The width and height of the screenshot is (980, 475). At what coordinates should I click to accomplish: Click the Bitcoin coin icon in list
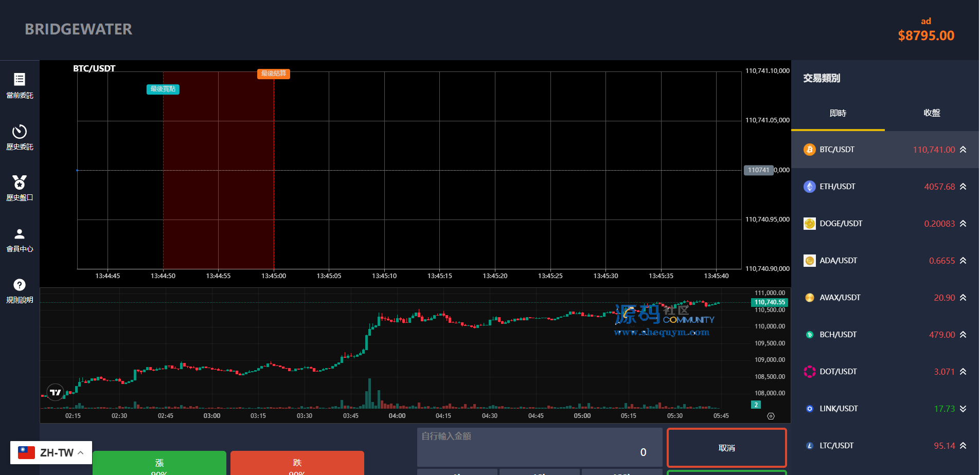(x=809, y=150)
